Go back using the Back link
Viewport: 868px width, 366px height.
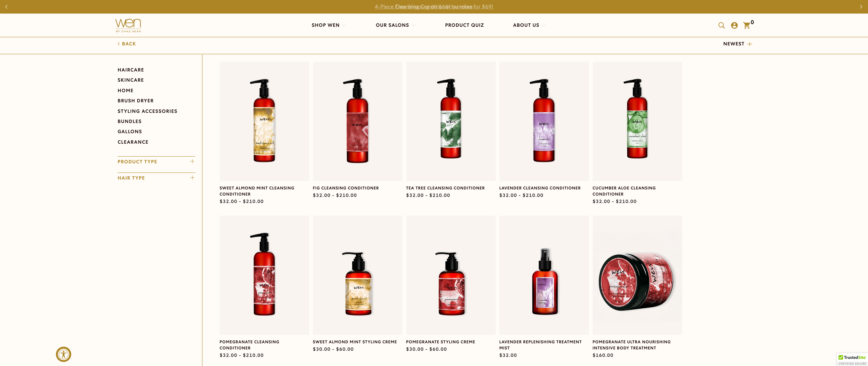pyautogui.click(x=127, y=44)
